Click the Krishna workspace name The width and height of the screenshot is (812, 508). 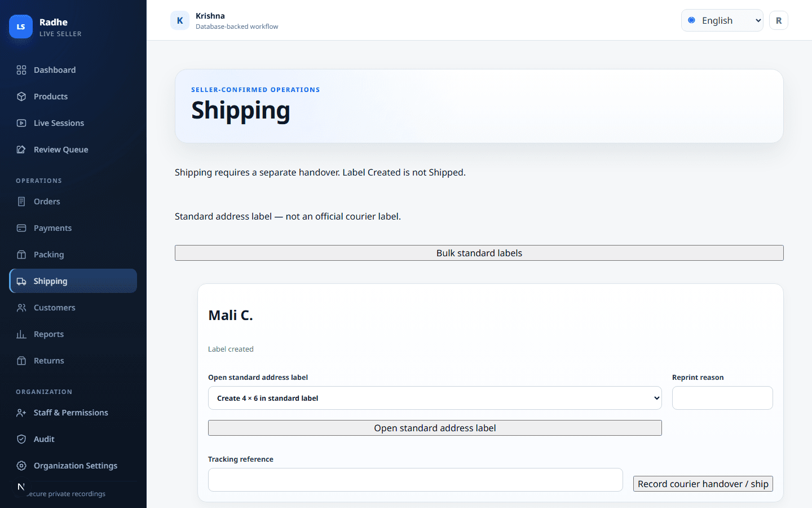click(x=210, y=16)
